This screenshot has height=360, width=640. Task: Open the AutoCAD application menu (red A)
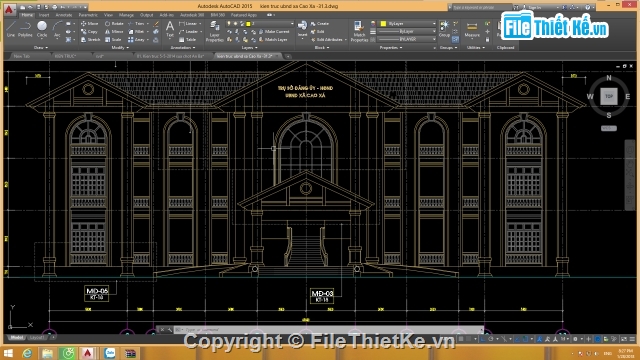click(10, 9)
